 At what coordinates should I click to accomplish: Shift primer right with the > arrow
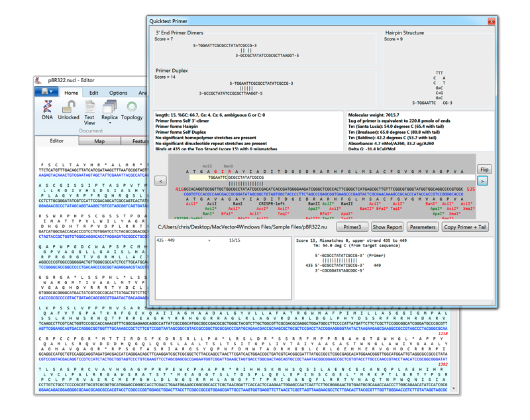(x=482, y=180)
